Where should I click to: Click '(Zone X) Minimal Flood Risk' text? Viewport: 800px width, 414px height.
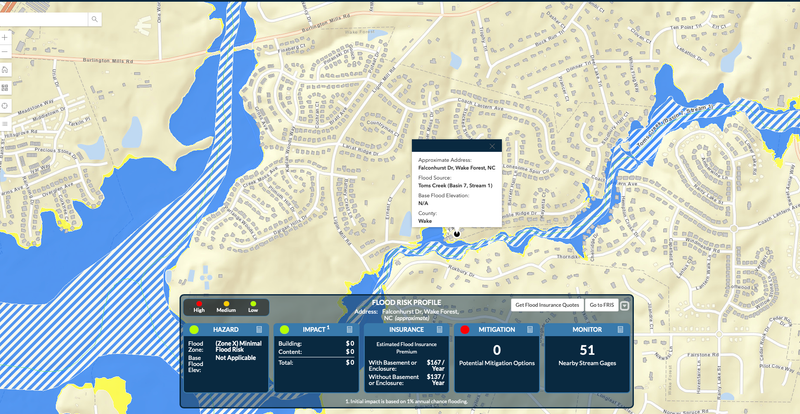239,347
